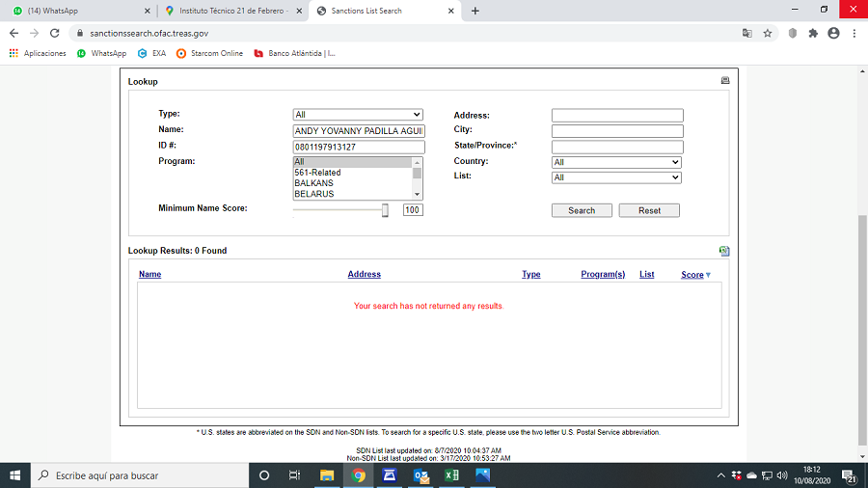Click the Excel export icon beside Lookup Results
868x488 pixels.
click(724, 251)
